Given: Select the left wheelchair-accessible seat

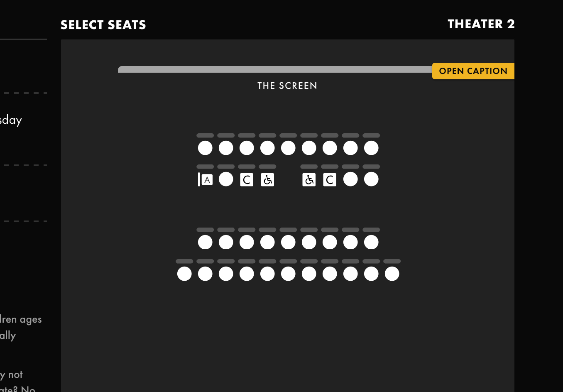Looking at the screenshot, I should [267, 180].
